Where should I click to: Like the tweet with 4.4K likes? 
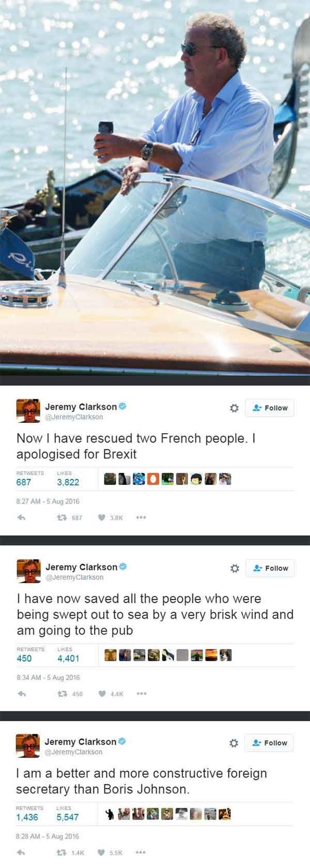tap(110, 694)
